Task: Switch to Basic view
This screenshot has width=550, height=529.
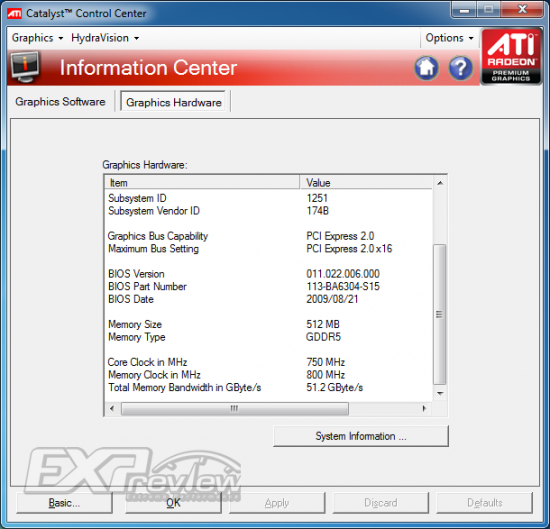Action: coord(65,503)
